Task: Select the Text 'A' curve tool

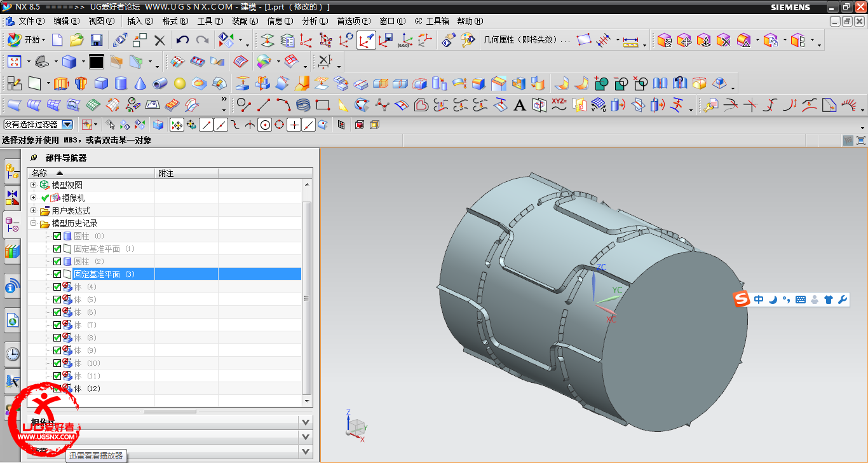Action: click(x=519, y=105)
